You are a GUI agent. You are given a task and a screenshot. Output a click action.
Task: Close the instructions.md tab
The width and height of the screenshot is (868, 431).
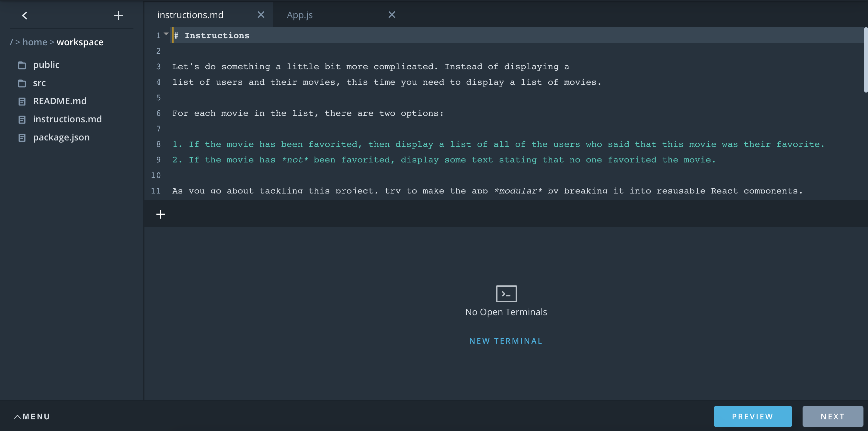point(261,15)
